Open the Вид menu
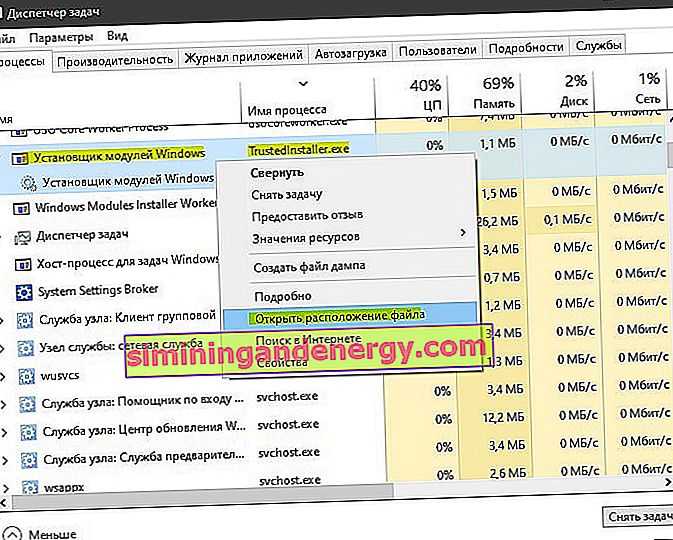Screen dimensions: 673x540 click(117, 35)
